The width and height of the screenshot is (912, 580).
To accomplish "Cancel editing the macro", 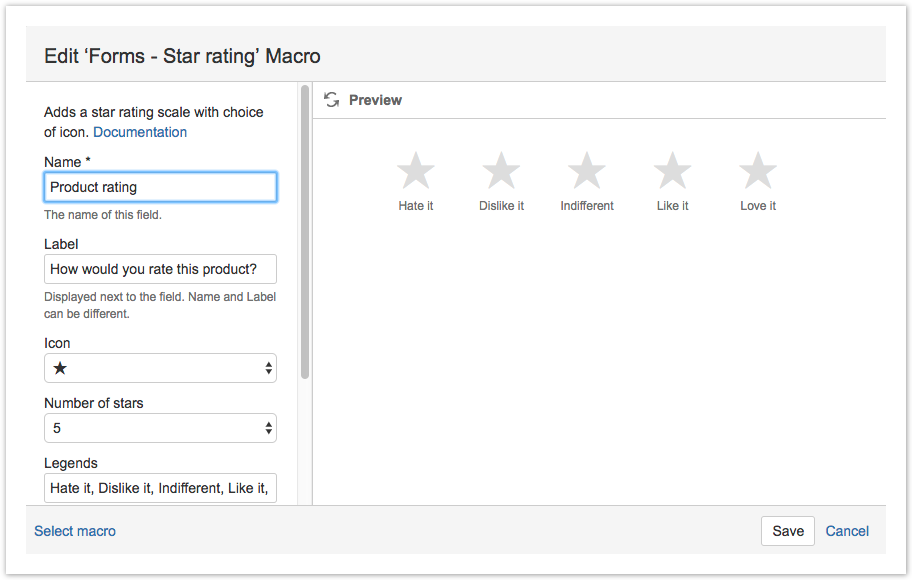I will 847,531.
